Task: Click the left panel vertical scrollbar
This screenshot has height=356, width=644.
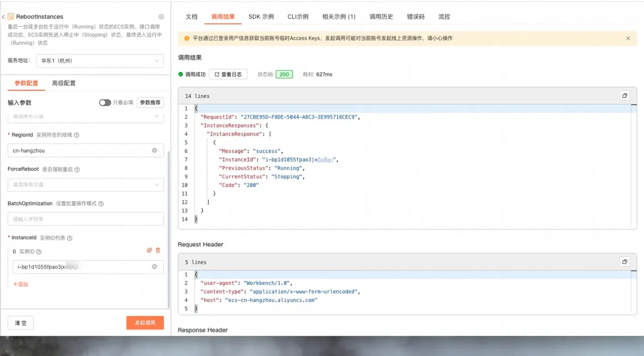Action: click(x=168, y=230)
